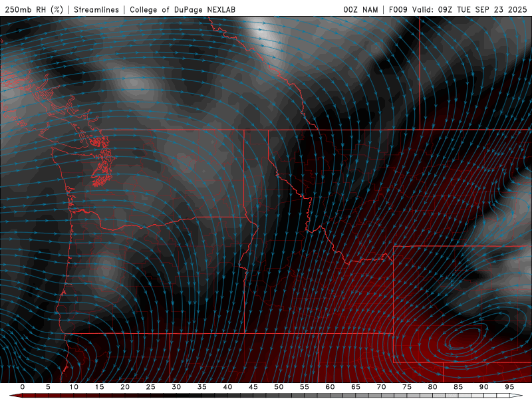Click the "20" colorbar tick label
The width and height of the screenshot is (532, 399).
pyautogui.click(x=125, y=387)
